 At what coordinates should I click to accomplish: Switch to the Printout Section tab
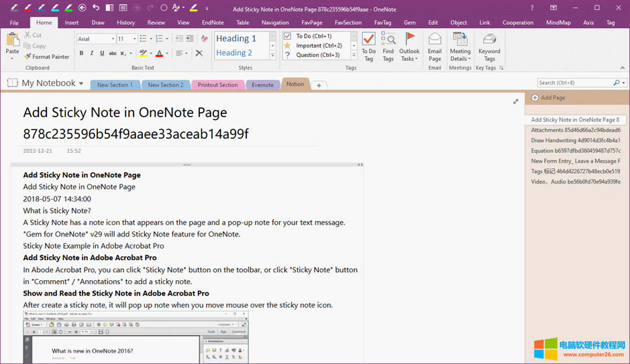click(x=217, y=85)
